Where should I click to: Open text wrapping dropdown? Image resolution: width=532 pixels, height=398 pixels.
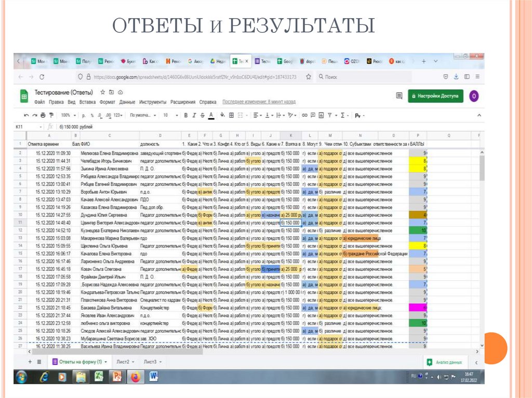pyautogui.click(x=280, y=115)
